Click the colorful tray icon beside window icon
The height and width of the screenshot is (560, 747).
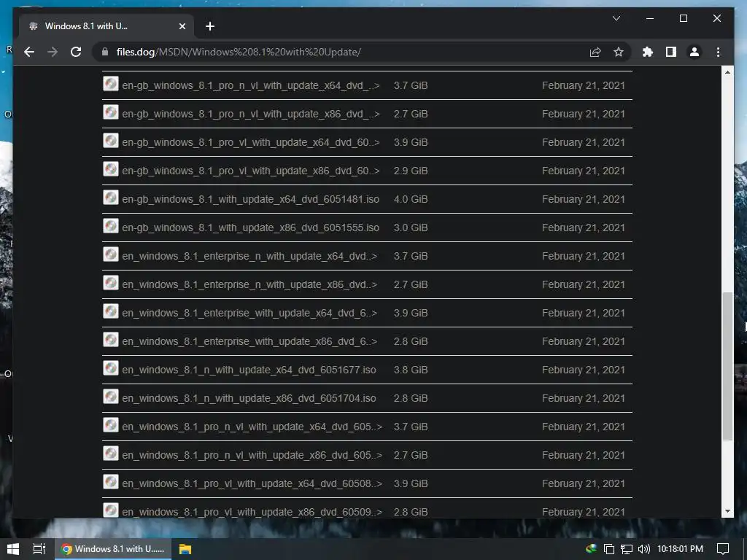[x=591, y=548]
